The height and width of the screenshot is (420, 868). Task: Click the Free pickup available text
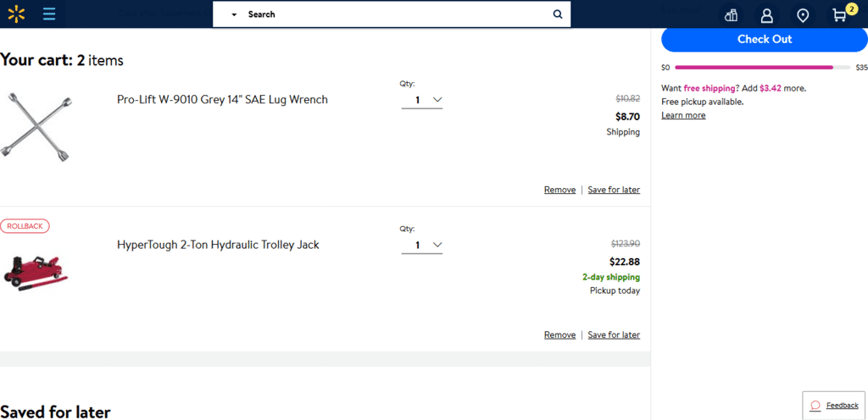[703, 102]
